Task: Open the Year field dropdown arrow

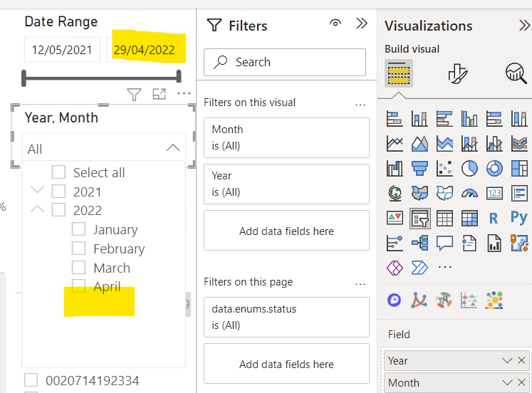Action: (507, 360)
